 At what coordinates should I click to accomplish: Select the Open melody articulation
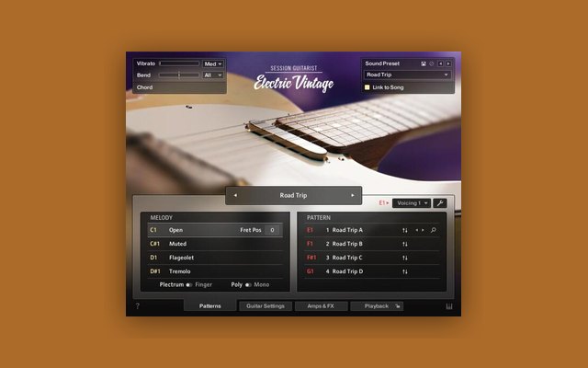[x=215, y=230]
